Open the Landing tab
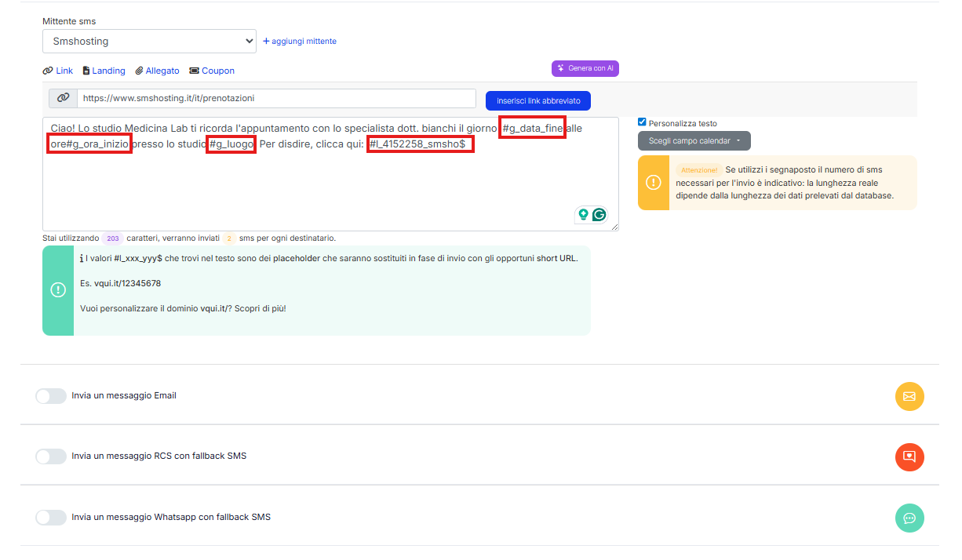 click(x=104, y=71)
